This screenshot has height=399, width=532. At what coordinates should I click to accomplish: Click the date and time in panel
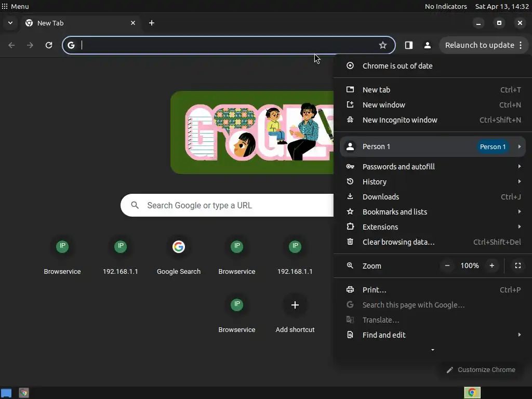pyautogui.click(x=502, y=6)
